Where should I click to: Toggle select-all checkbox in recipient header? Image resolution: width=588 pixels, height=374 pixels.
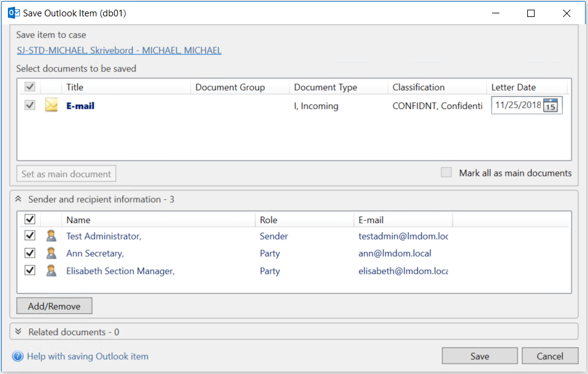tap(29, 219)
